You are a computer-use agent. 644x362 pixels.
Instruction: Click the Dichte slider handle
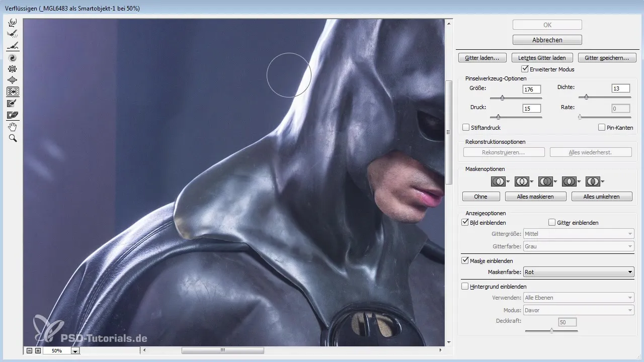[587, 97]
